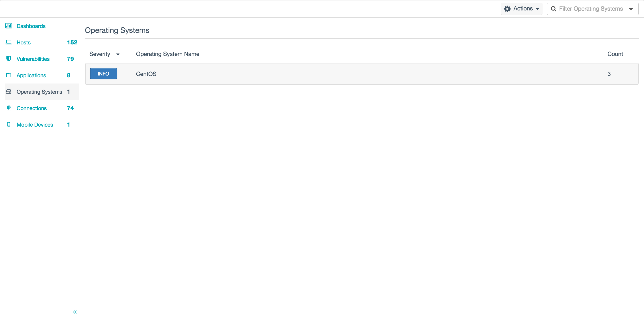Viewport: 644px width, 320px height.
Task: Click the Connections globe icon
Action: 8,108
